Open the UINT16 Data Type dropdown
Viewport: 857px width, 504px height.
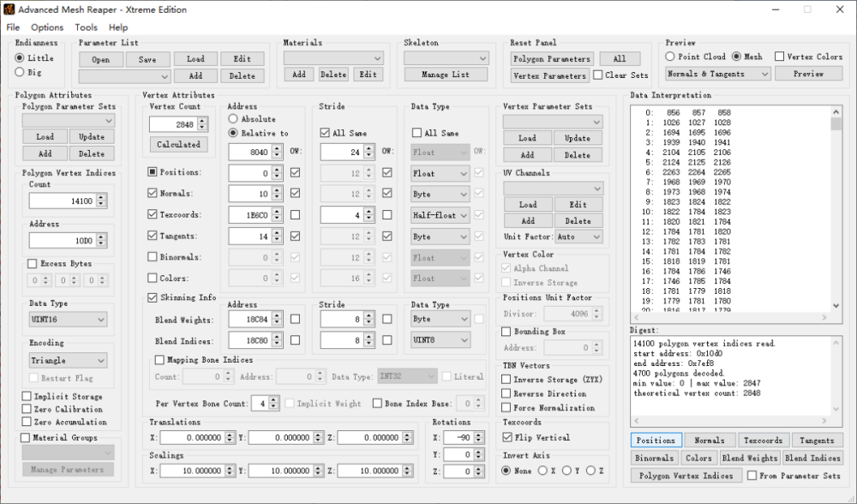68,320
